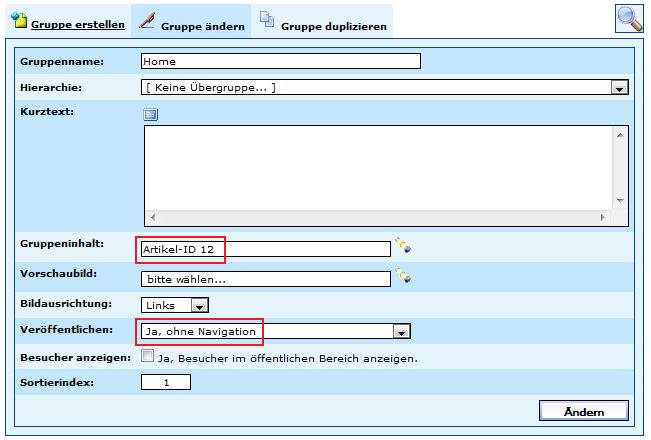Click the picker icon beside Vorschaubild field
The image size is (651, 440).
pyautogui.click(x=402, y=275)
